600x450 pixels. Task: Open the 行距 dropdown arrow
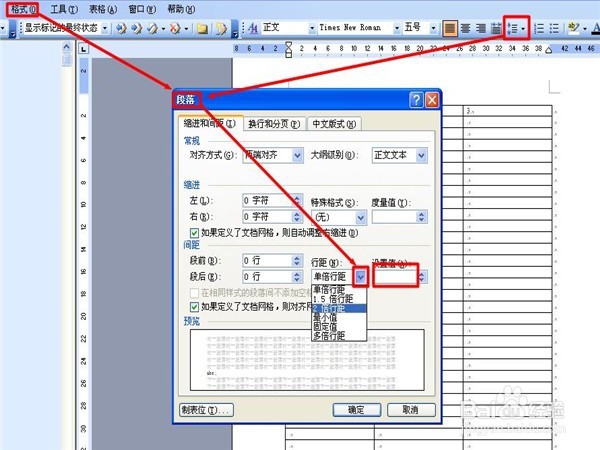(x=360, y=277)
